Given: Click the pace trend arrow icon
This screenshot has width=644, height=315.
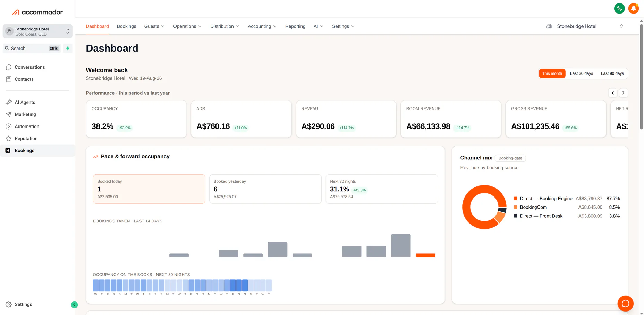Looking at the screenshot, I should (96, 157).
